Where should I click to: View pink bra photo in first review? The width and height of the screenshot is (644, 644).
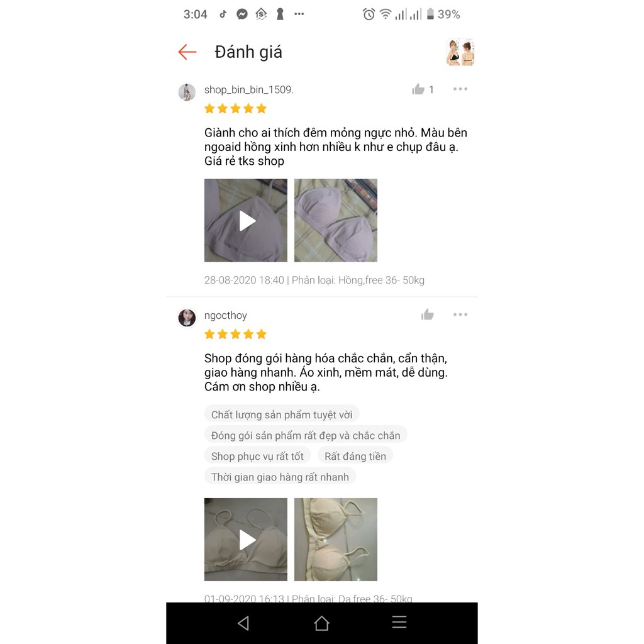point(336,221)
